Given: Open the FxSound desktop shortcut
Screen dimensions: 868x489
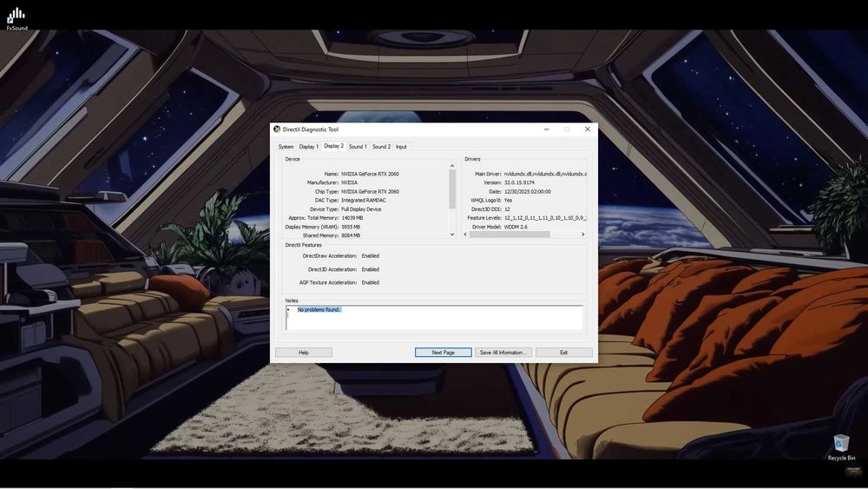Looking at the screenshot, I should (16, 19).
